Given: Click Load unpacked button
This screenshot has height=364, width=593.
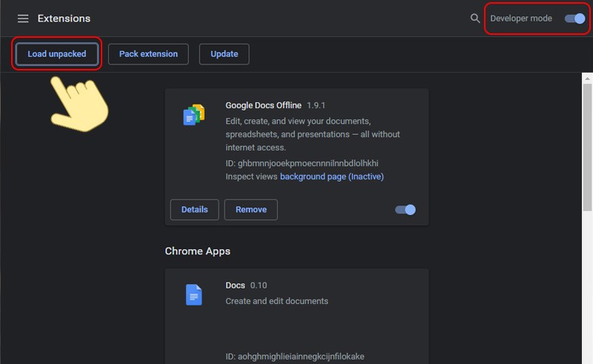Looking at the screenshot, I should pos(57,54).
